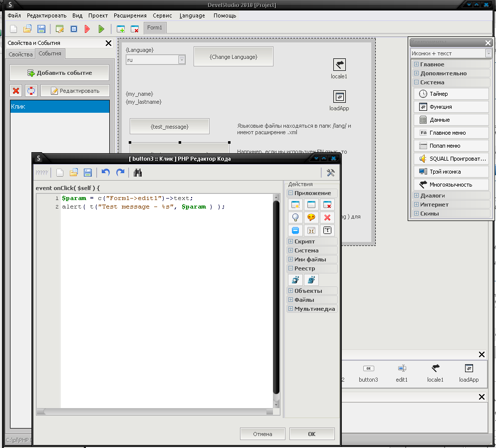
Task: Add a new form with the window plus icon
Action: click(121, 29)
